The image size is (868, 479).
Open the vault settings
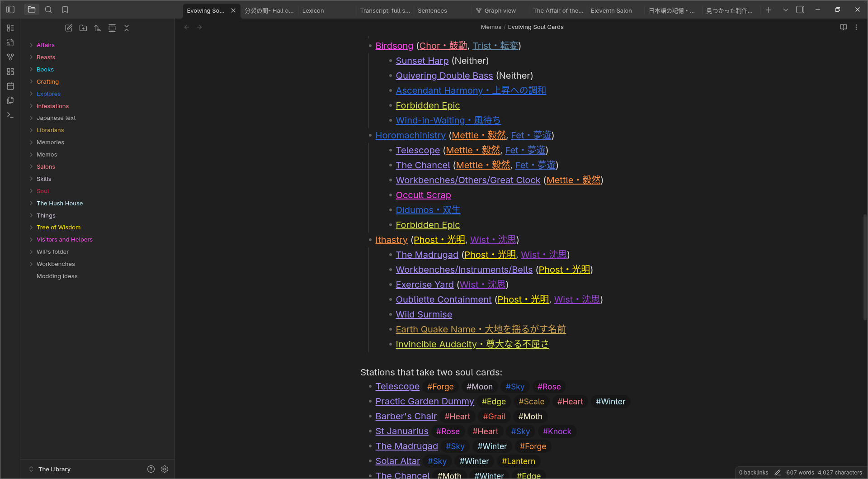[x=165, y=469]
